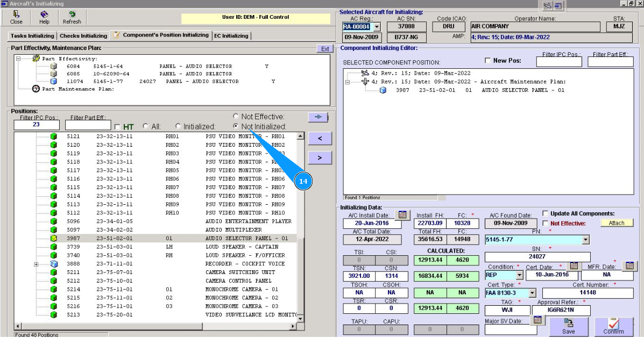Open the EC Initializing tab

coord(231,36)
